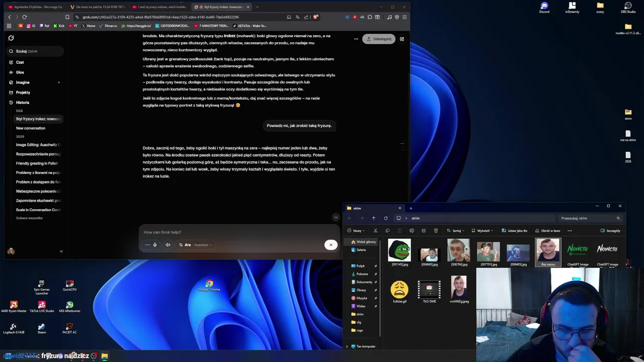Click the Cut scissors icon in File Explorer

pyautogui.click(x=375, y=231)
